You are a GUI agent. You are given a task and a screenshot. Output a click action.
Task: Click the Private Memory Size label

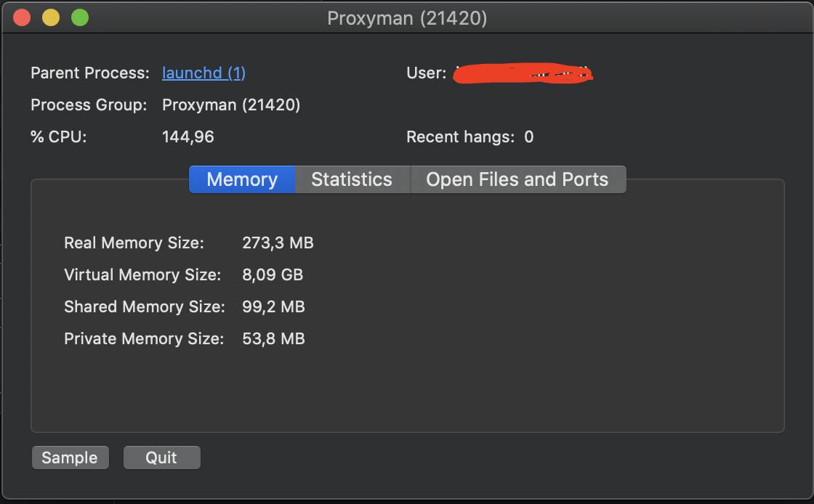click(x=145, y=339)
